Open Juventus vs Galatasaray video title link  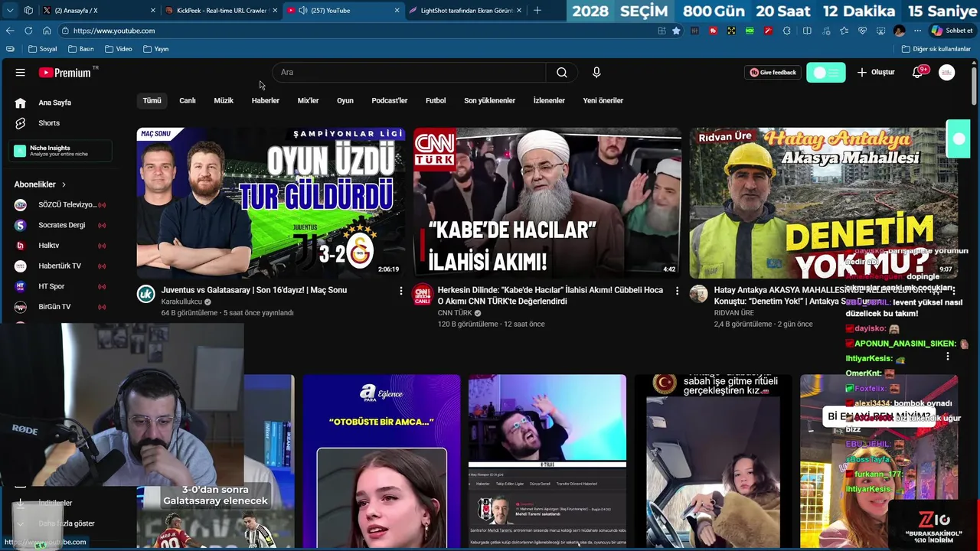pyautogui.click(x=254, y=291)
